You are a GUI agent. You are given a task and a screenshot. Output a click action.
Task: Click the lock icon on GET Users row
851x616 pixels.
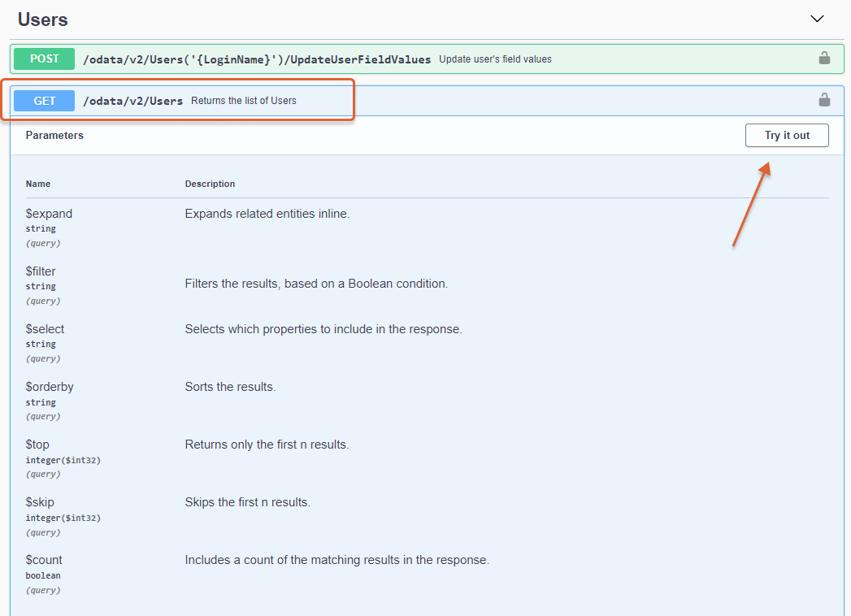[823, 100]
